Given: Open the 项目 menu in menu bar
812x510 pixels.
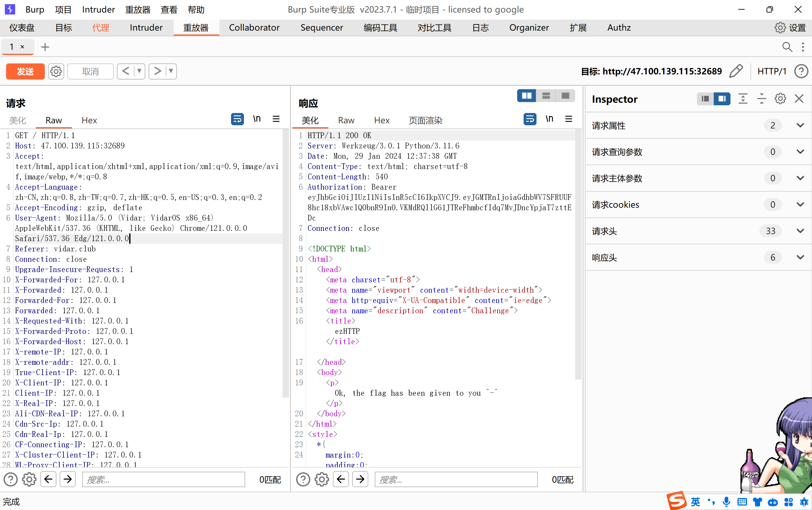Looking at the screenshot, I should click(63, 9).
